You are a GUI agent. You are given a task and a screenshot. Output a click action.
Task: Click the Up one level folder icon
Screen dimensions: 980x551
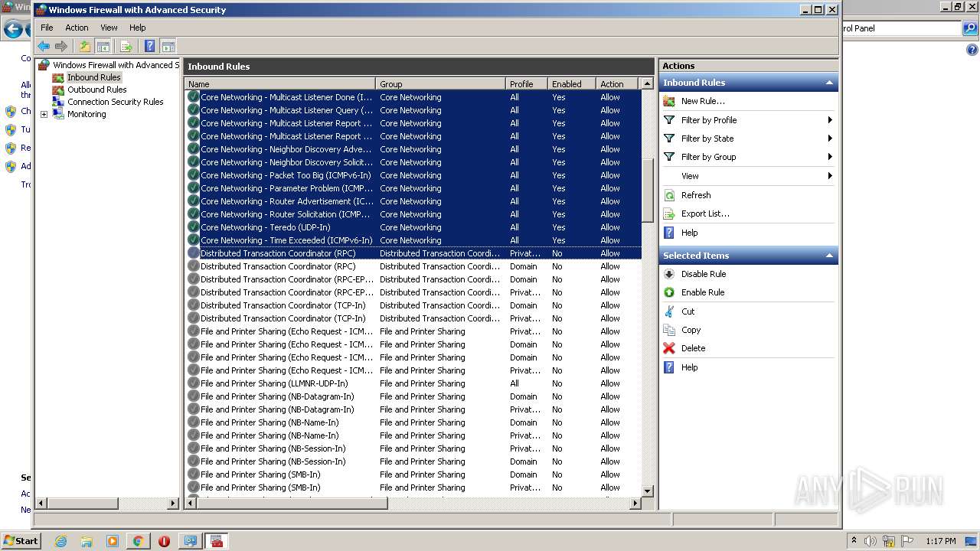coord(85,47)
